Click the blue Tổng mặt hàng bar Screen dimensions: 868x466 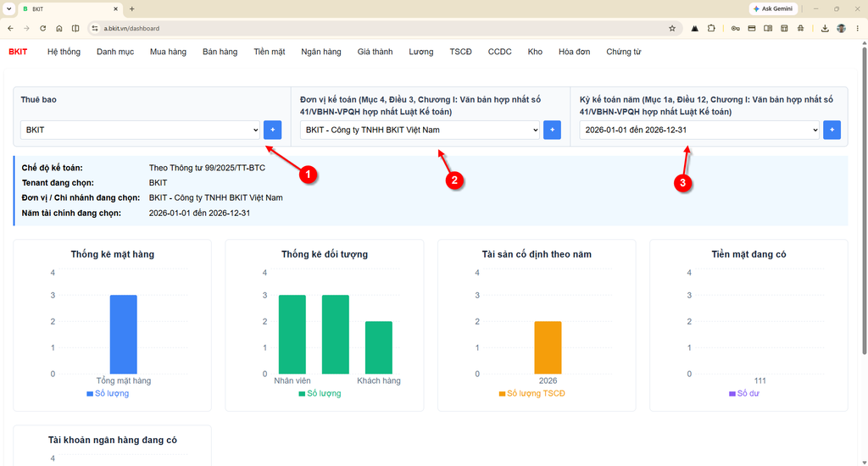[x=124, y=335]
